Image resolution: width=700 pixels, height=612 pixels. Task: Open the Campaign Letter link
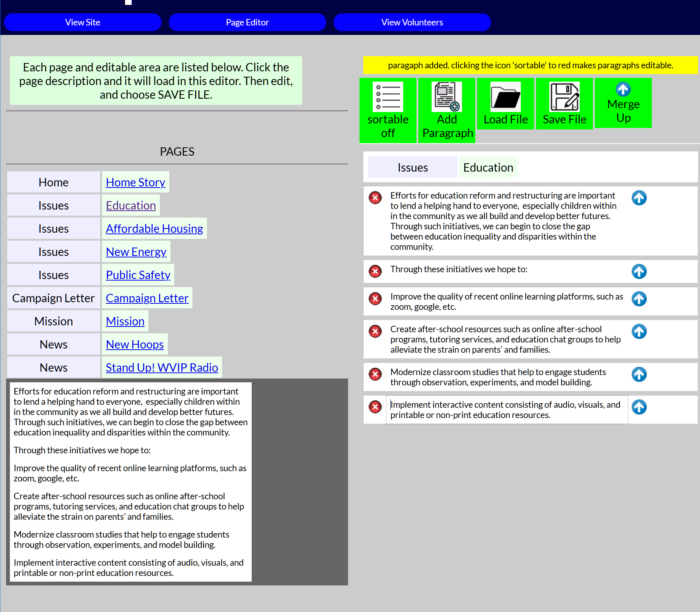[147, 298]
